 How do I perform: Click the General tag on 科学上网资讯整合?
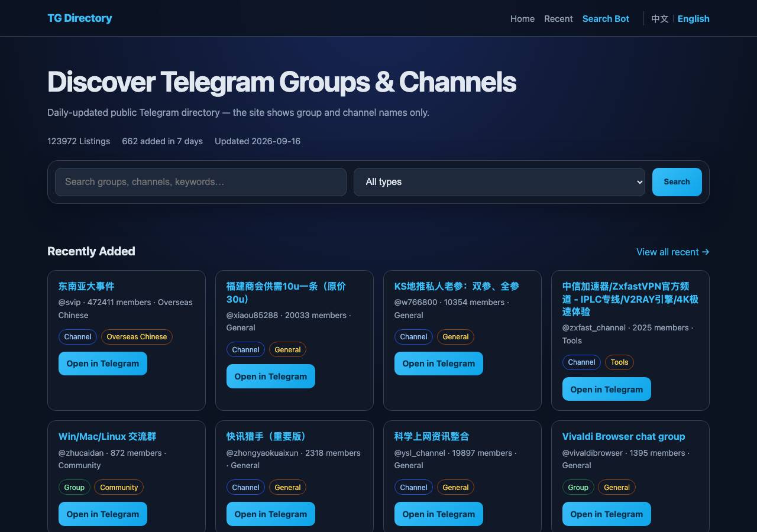click(455, 488)
